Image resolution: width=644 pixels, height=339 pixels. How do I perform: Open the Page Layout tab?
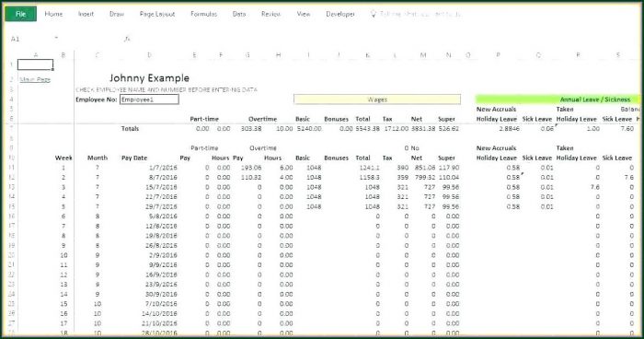click(157, 14)
